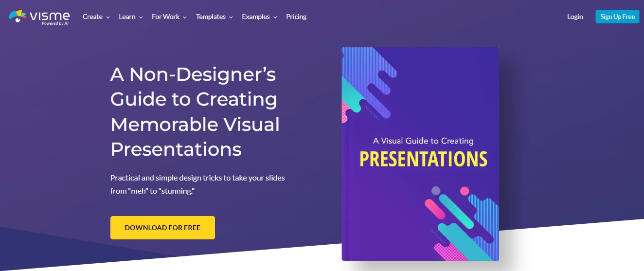Go to the Pricing page
644x271 pixels.
[296, 17]
